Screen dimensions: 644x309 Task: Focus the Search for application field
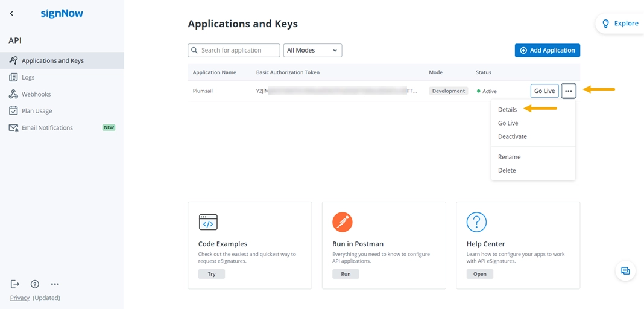click(234, 51)
